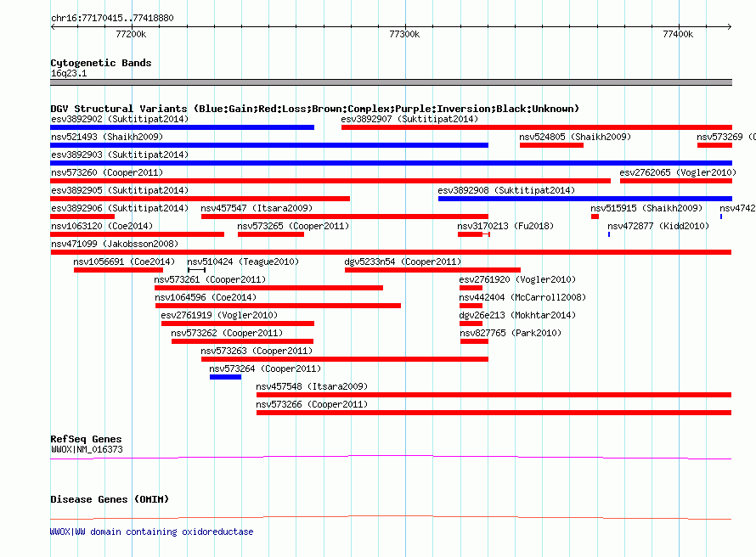
Task: Click the DGV Structural Variants track title
Action: point(315,109)
